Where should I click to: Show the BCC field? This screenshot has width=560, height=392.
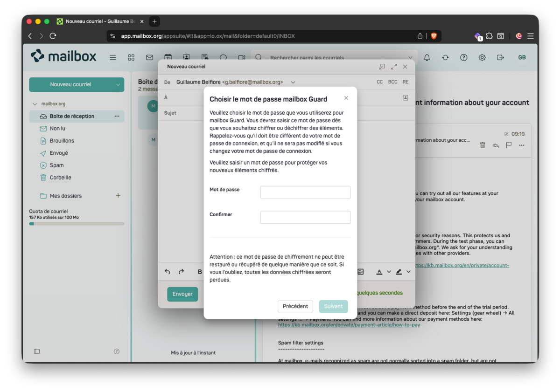click(x=393, y=82)
